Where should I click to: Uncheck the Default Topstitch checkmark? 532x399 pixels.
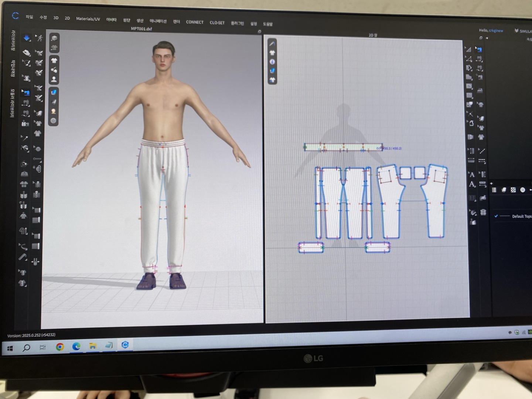coord(496,216)
